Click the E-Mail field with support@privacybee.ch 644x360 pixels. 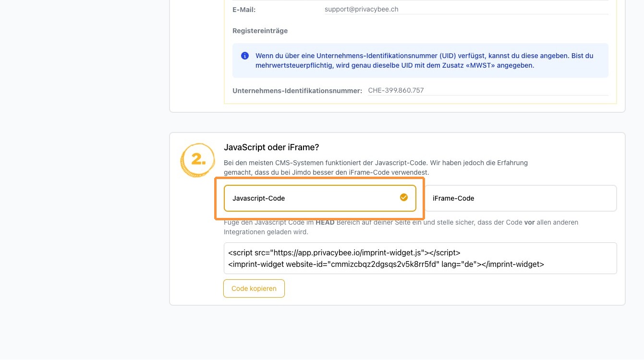(x=466, y=9)
